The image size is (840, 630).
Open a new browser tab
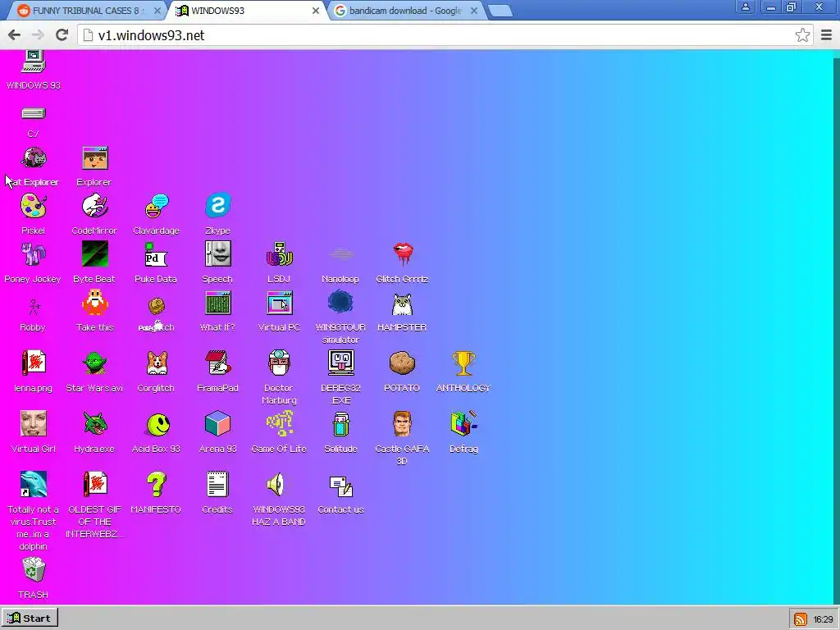[x=500, y=11]
